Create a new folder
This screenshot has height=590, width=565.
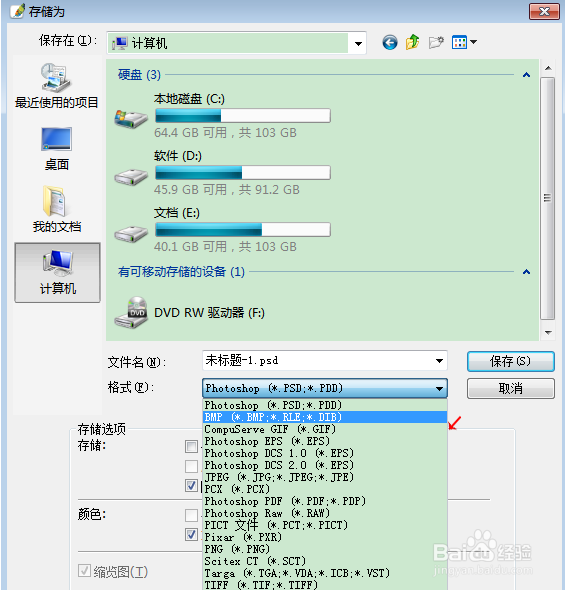[436, 42]
